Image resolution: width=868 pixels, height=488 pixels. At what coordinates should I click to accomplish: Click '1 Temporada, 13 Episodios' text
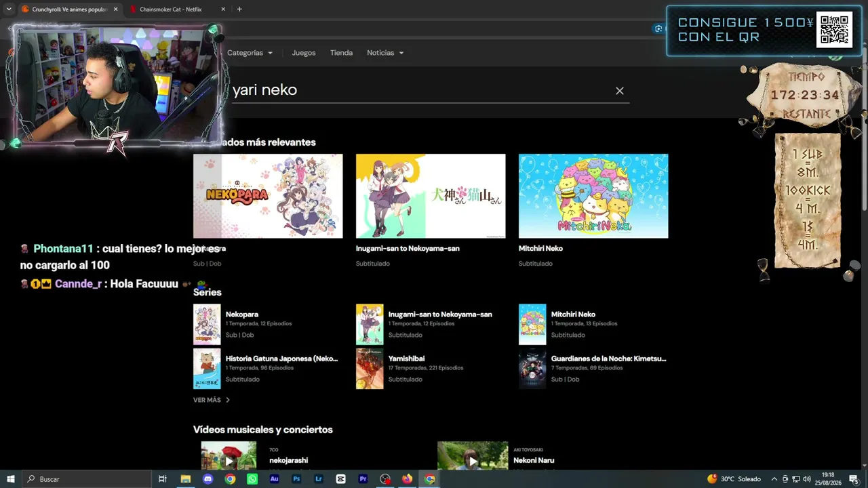[x=585, y=324]
